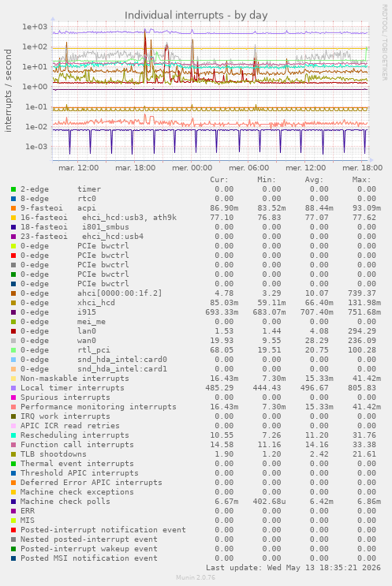The height and width of the screenshot is (586, 392).
Task: Click the Performance monitoring interrupts label
Action: [x=99, y=407]
